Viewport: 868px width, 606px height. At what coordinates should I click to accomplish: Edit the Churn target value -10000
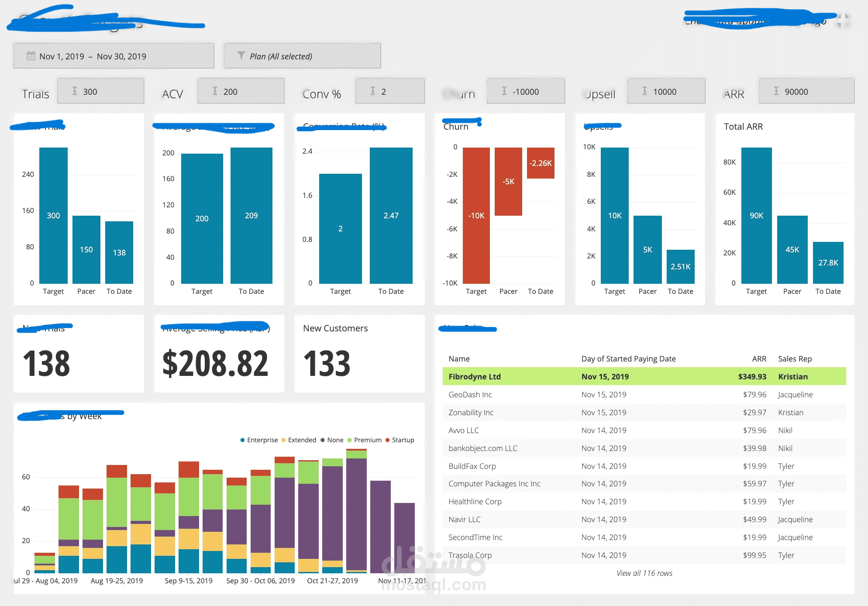pyautogui.click(x=526, y=91)
